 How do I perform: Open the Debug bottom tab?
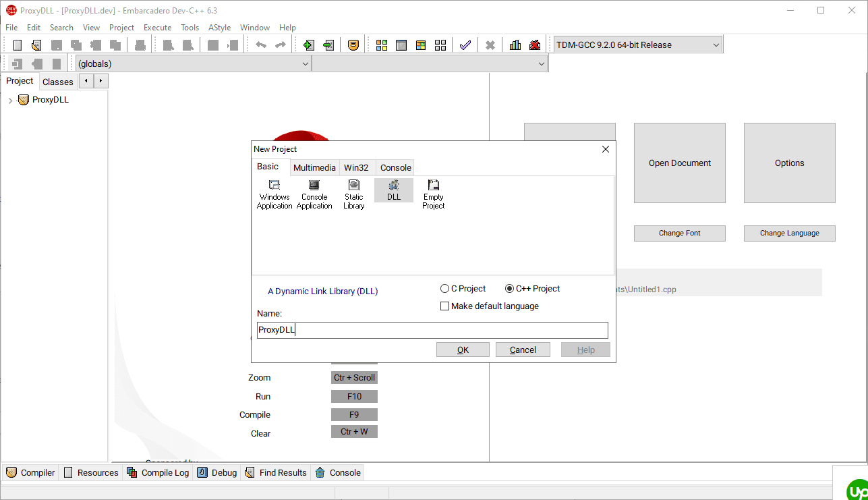click(218, 473)
